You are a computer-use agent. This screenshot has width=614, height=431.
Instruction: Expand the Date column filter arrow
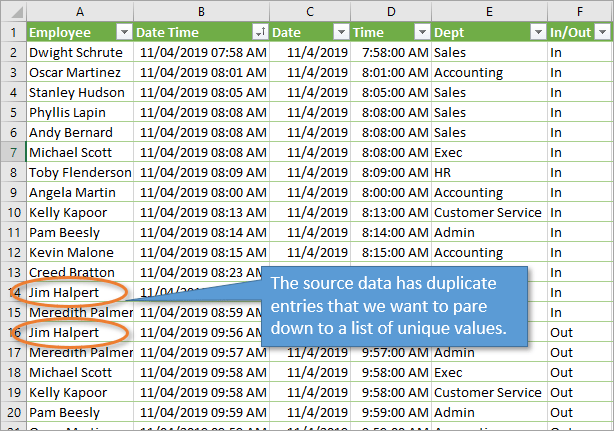point(340,32)
